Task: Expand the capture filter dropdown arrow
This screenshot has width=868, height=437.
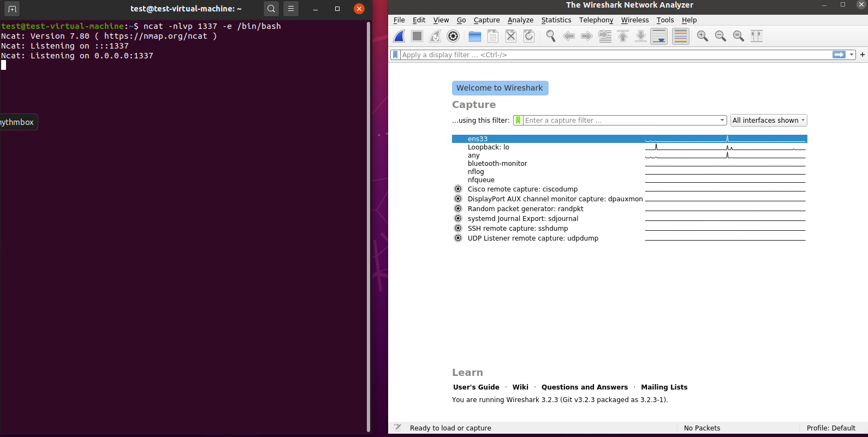Action: (722, 121)
